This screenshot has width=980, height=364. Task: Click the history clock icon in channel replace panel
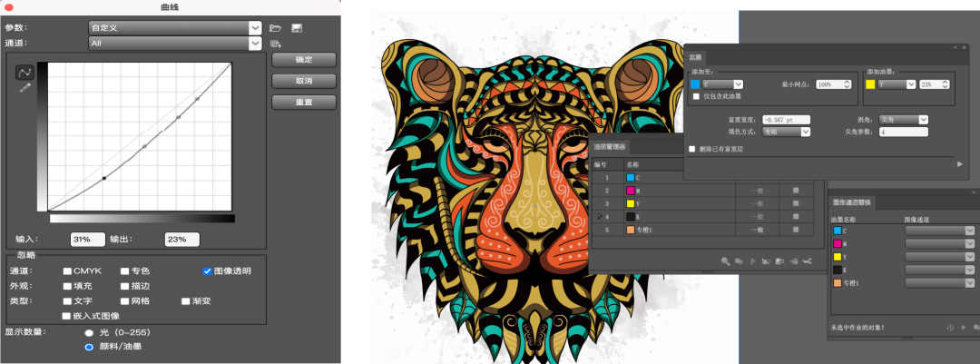(950, 327)
